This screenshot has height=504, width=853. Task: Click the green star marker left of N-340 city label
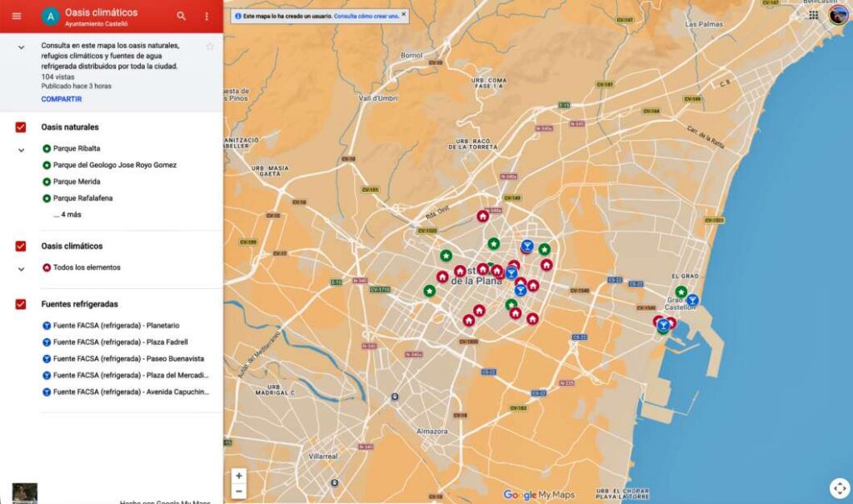pos(429,292)
